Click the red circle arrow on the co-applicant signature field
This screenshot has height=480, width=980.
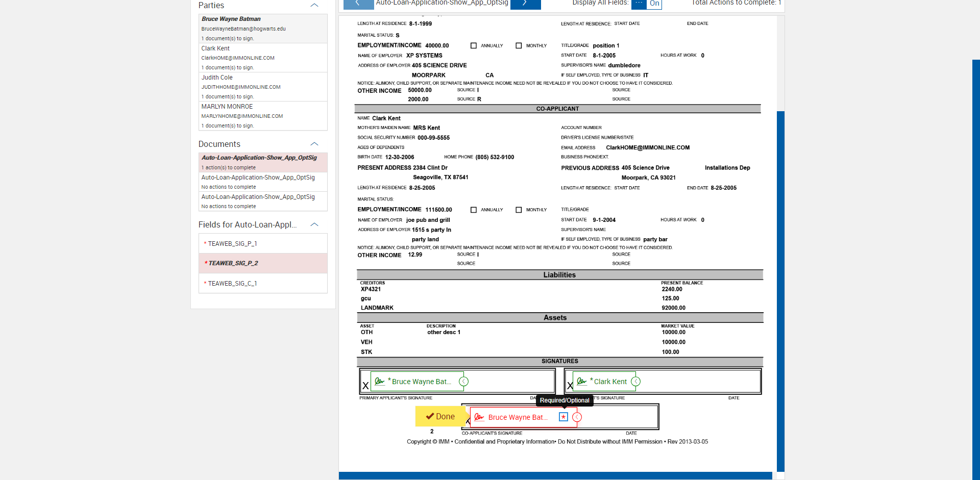pos(577,417)
